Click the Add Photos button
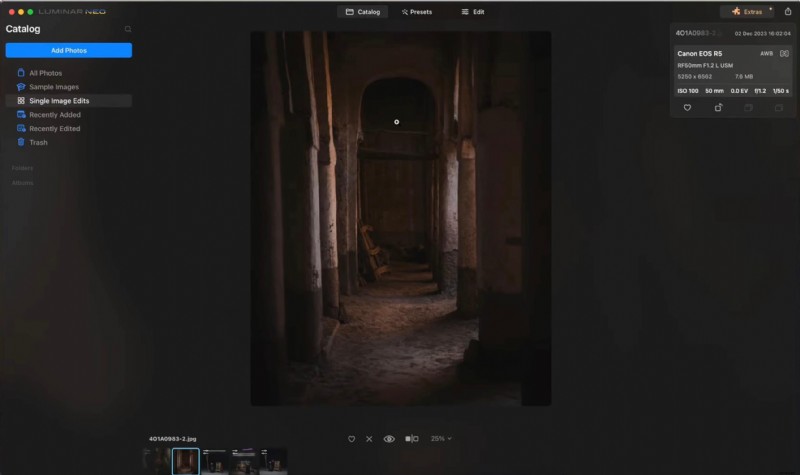This screenshot has width=800, height=475. 69,51
